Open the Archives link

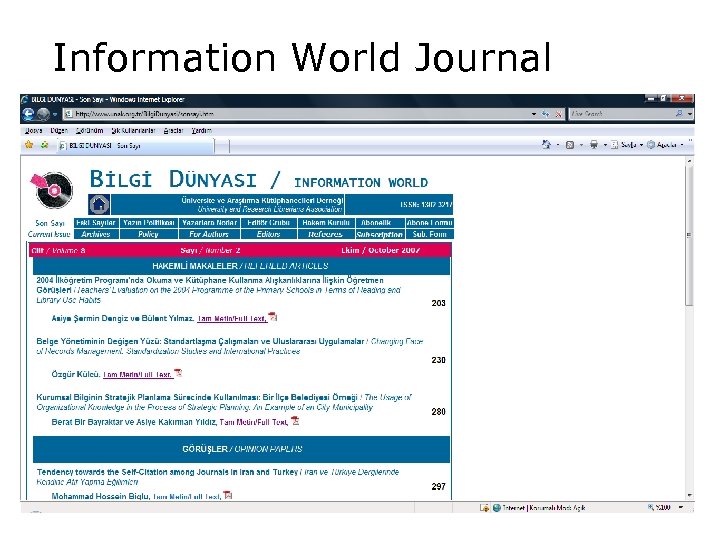[96, 234]
